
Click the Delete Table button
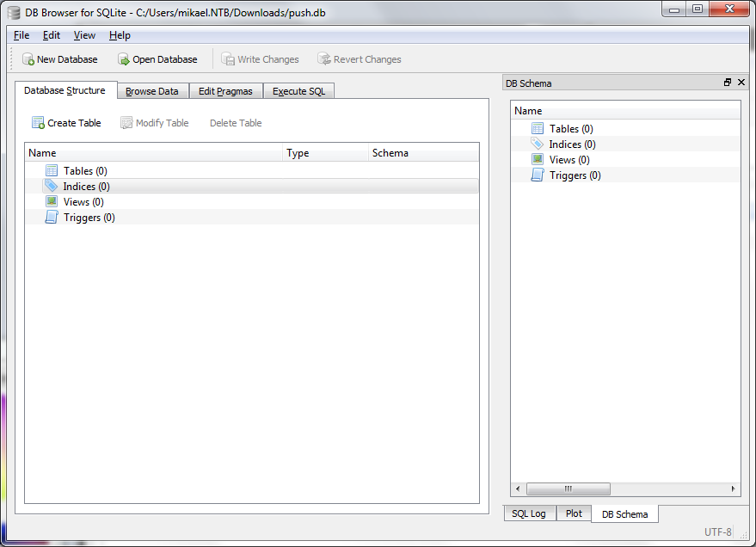tap(236, 123)
